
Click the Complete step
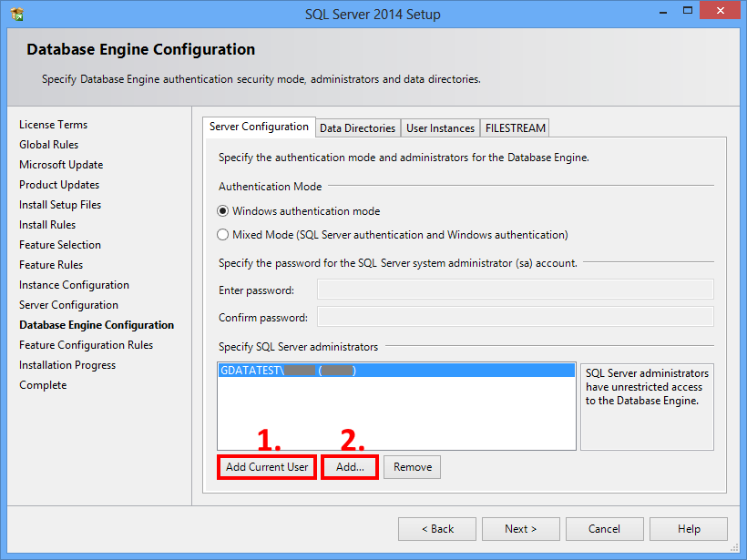(43, 385)
